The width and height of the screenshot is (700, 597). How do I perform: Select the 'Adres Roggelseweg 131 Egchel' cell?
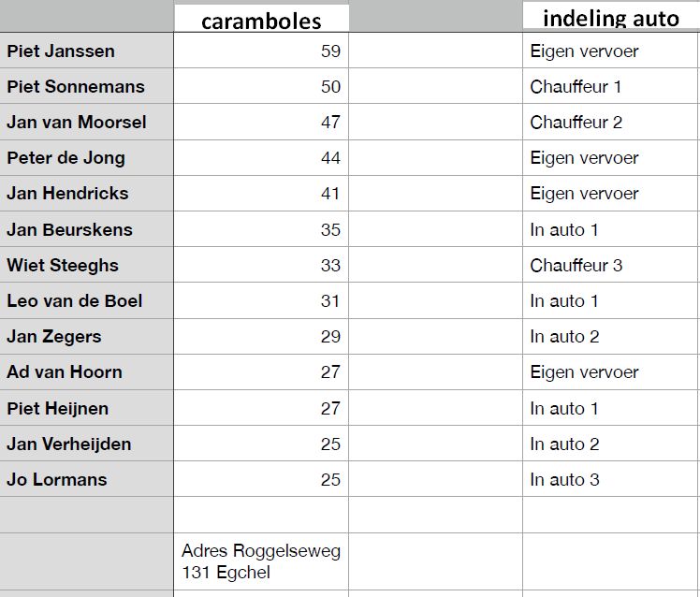pos(261,561)
